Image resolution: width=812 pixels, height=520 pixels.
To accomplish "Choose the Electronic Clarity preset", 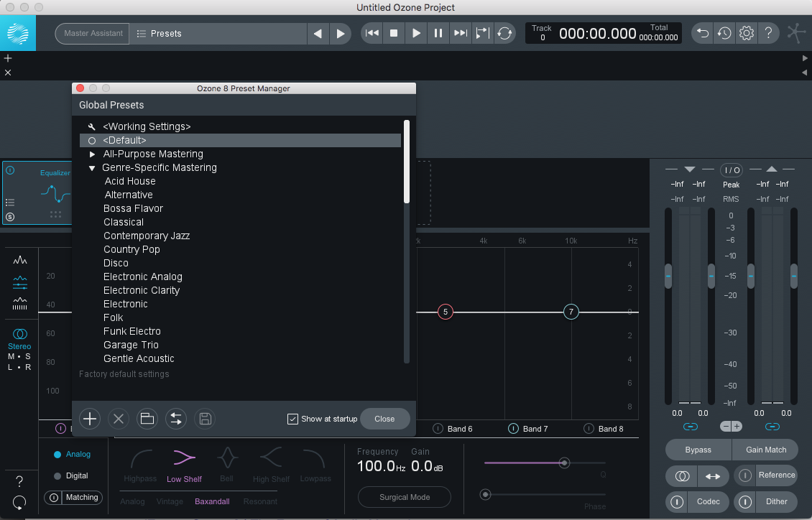I will [x=142, y=290].
